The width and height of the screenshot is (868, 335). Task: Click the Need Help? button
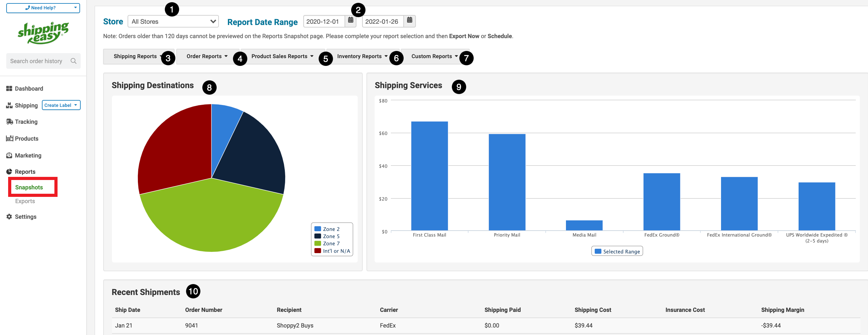pos(43,8)
